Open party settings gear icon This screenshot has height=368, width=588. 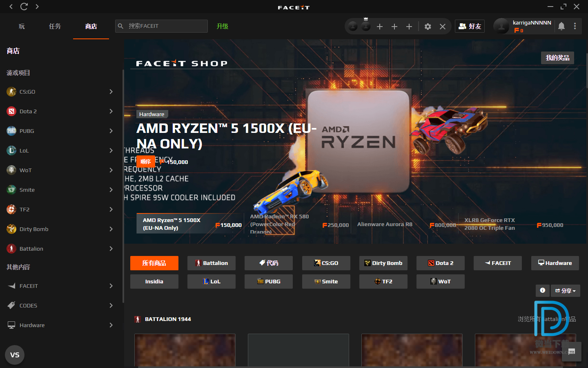click(428, 27)
